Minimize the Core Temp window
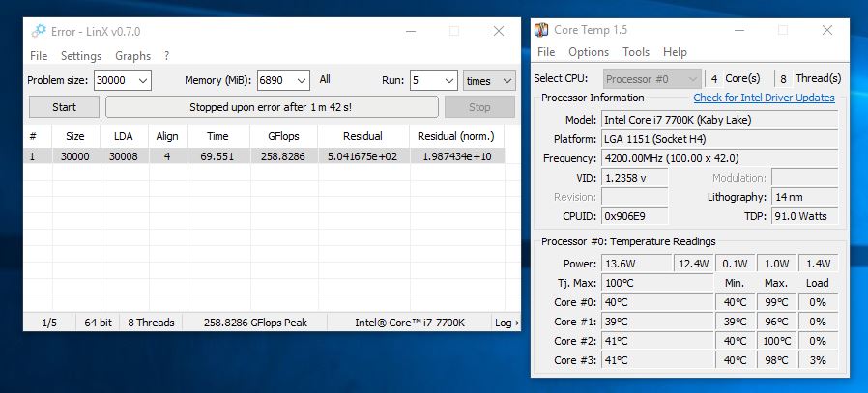This screenshot has height=393, width=868. (739, 30)
